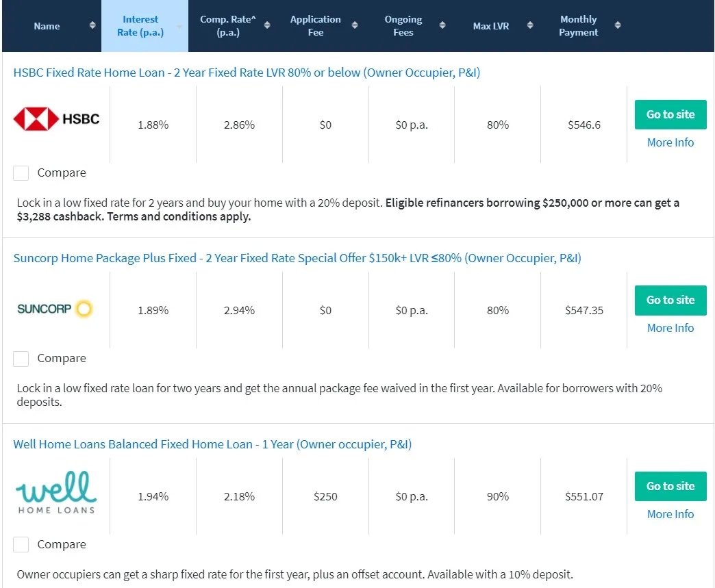The image size is (715, 588).
Task: Select the Interest Rate (p.a.) column header
Action: [x=145, y=26]
